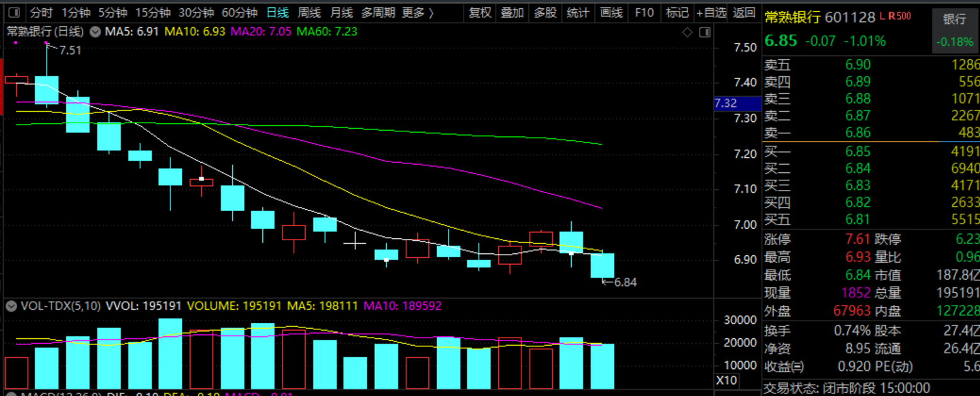Select the 5分钟 period tab
The width and height of the screenshot is (980, 396).
113,13
